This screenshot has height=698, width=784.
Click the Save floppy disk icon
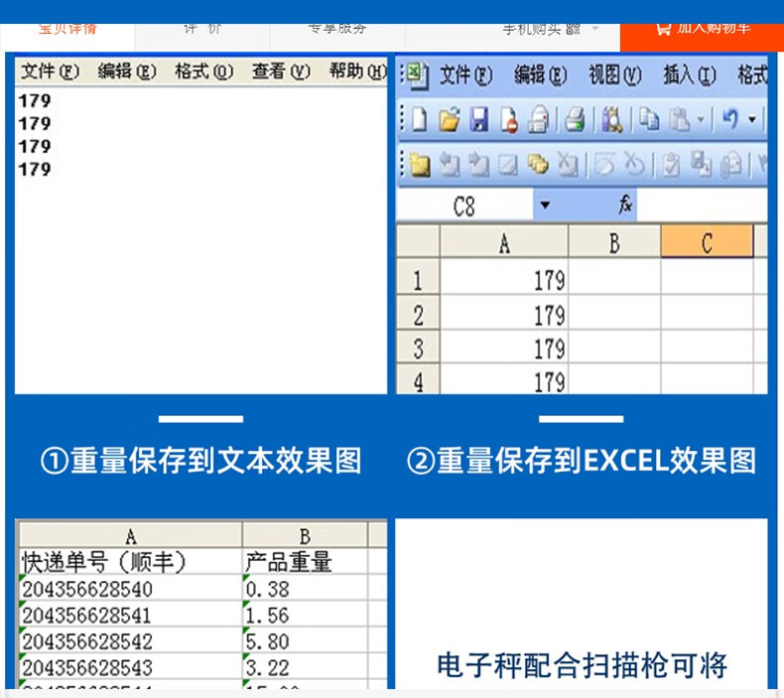click(x=479, y=120)
